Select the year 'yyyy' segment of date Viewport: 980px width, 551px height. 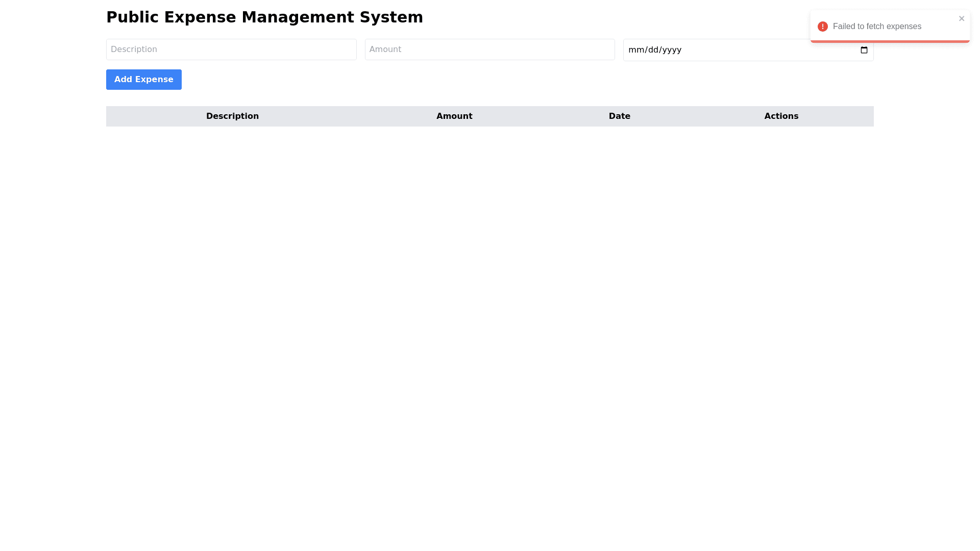click(x=672, y=50)
